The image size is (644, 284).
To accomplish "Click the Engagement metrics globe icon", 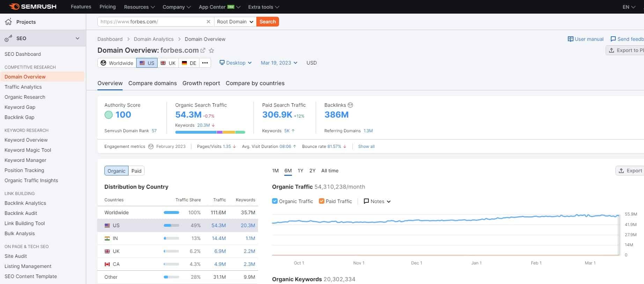I will click(151, 147).
